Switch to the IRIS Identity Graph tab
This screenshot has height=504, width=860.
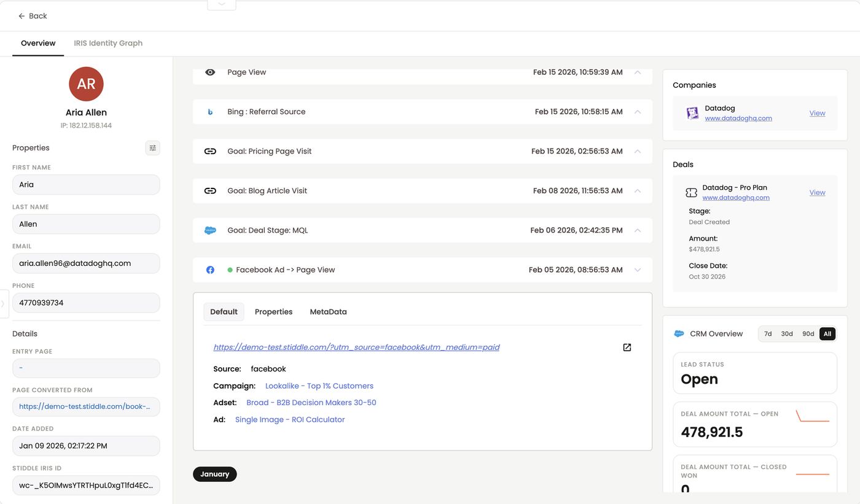click(108, 43)
